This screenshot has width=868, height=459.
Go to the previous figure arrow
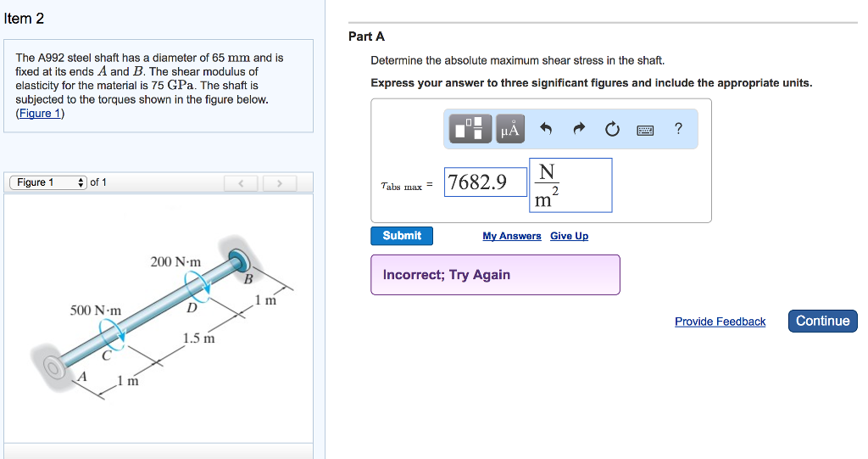pos(242,182)
